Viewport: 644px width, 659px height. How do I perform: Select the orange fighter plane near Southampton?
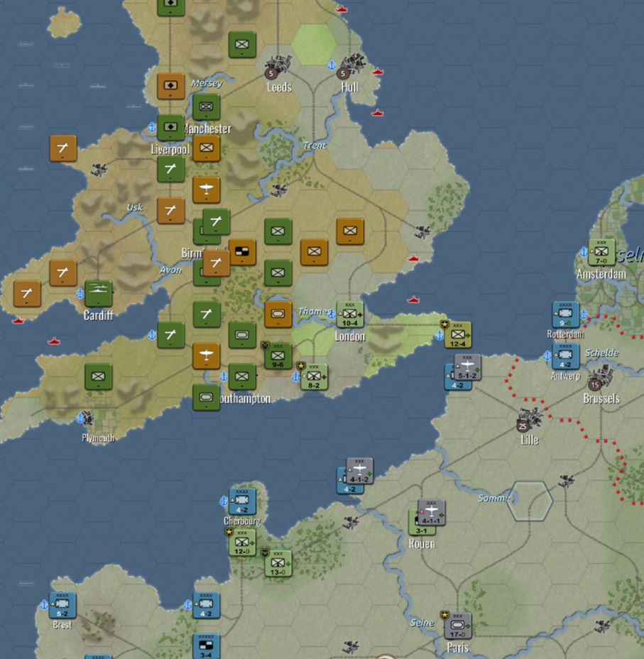pyautogui.click(x=207, y=356)
